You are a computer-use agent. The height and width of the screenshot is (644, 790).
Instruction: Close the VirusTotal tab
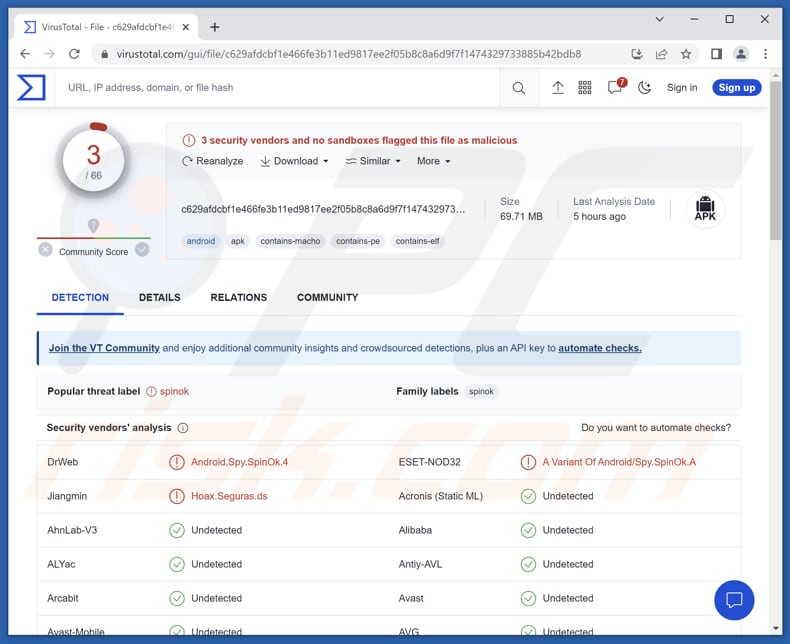point(186,27)
